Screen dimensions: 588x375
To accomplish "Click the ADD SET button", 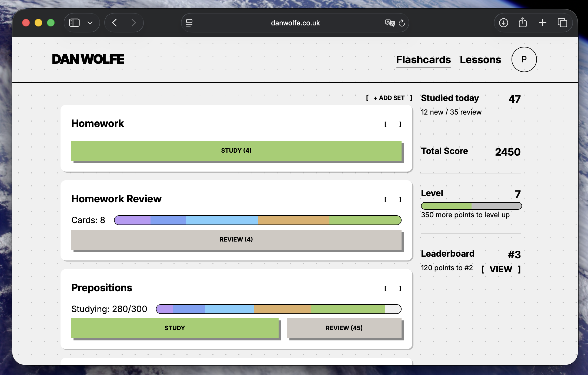I will pyautogui.click(x=389, y=98).
